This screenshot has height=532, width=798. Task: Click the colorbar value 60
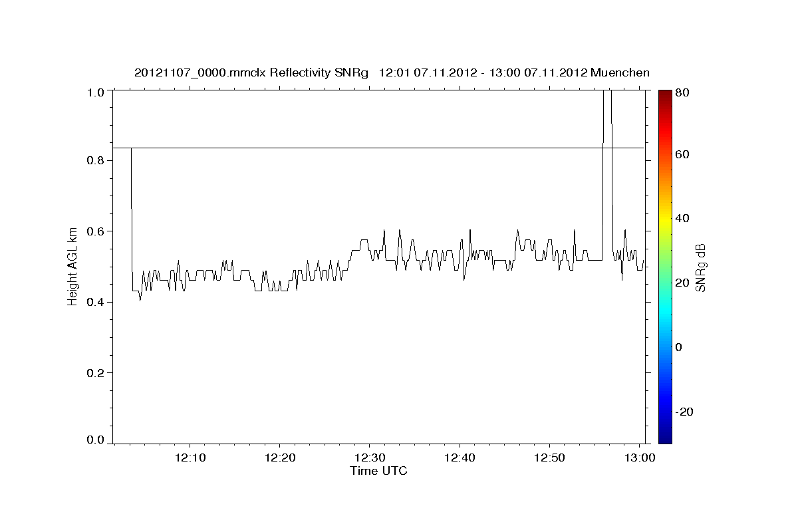[682, 154]
